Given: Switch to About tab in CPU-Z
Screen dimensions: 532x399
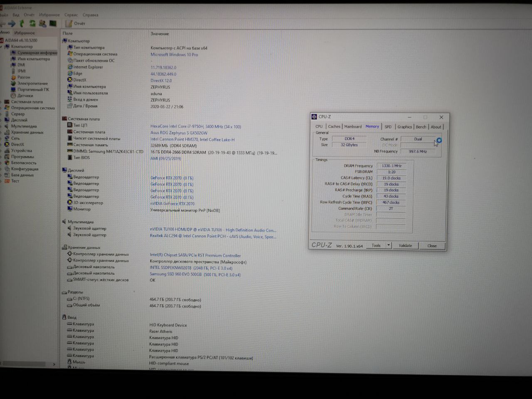Looking at the screenshot, I should point(436,127).
